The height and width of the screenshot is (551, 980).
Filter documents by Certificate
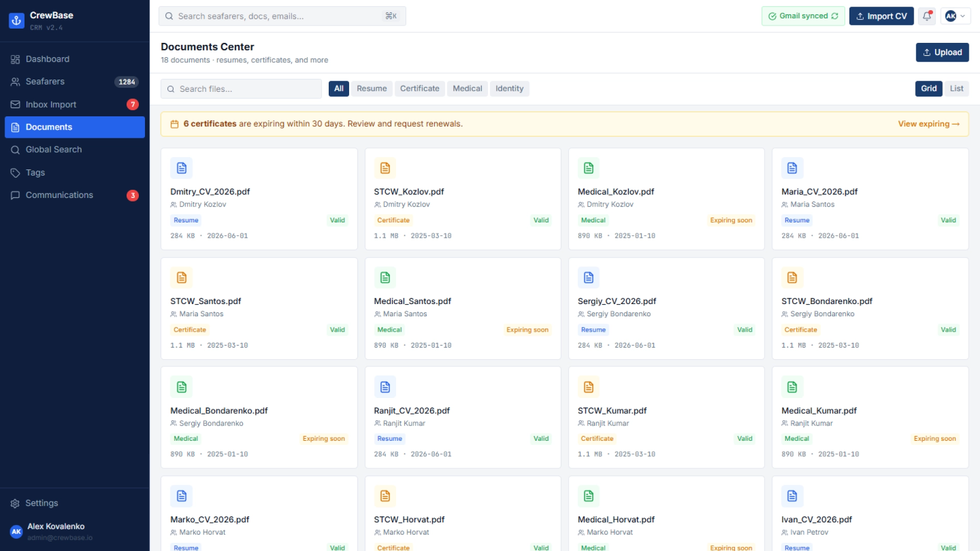[420, 89]
